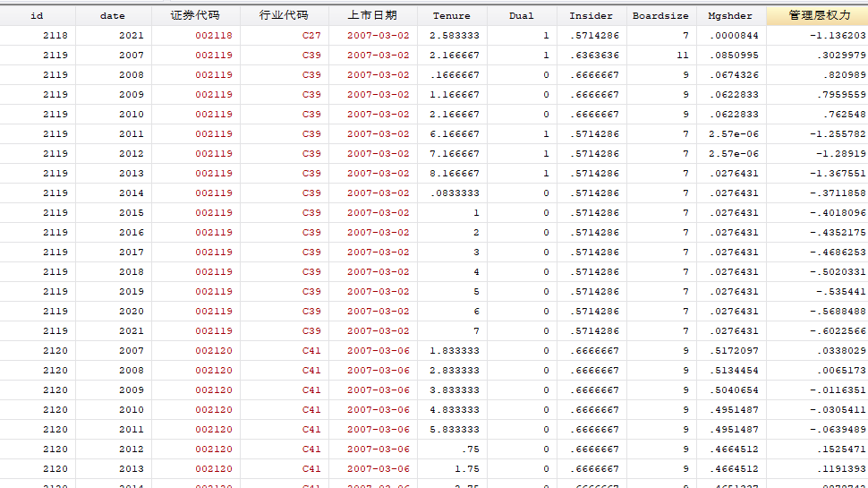
Task: Click the 上市日期 column header
Action: [x=372, y=15]
